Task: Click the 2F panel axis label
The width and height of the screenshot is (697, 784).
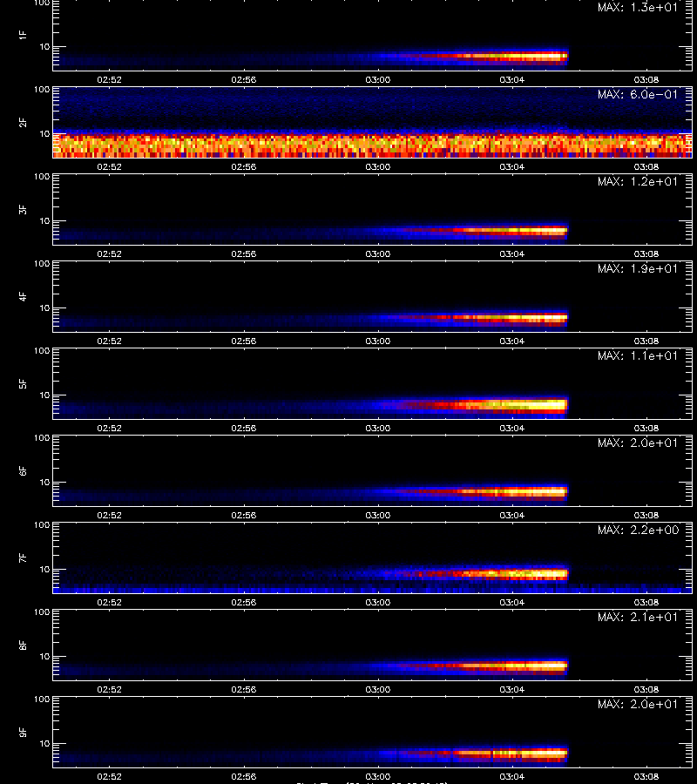Action: pos(23,123)
